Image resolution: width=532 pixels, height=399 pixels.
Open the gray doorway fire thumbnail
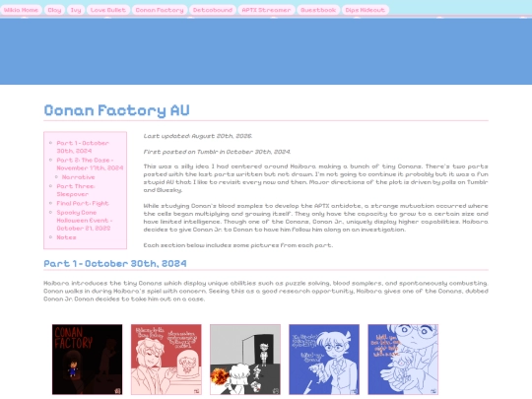click(x=245, y=360)
